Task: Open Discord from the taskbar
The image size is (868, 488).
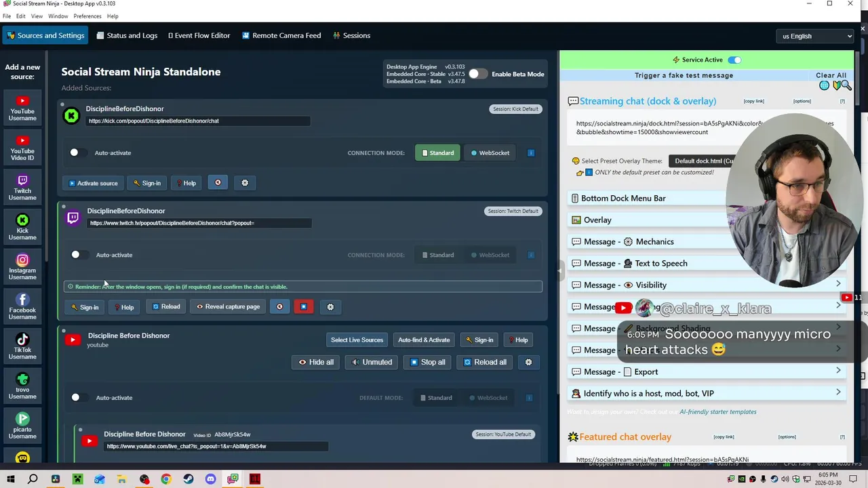Action: (210, 479)
